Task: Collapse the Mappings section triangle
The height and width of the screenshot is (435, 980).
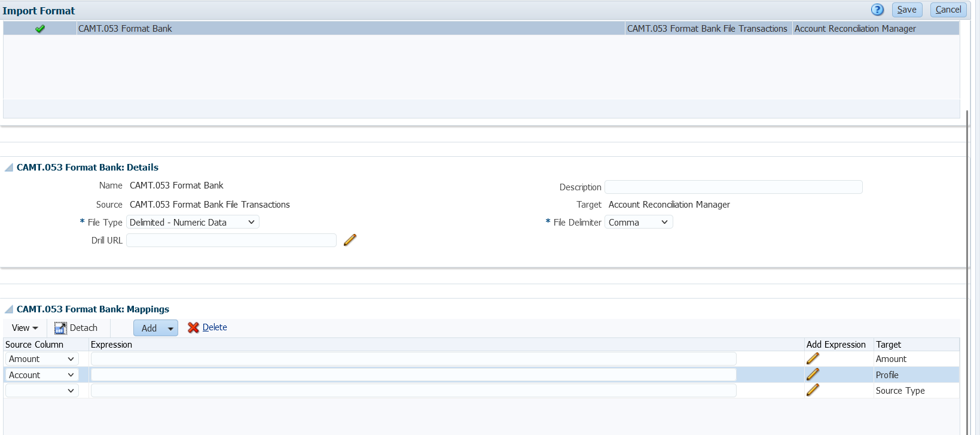Action: tap(9, 309)
